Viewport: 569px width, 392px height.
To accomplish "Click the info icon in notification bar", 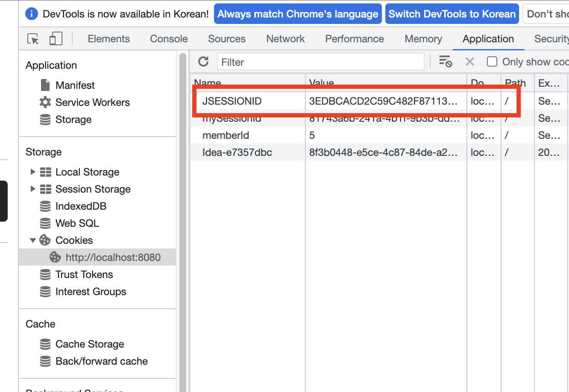I will (32, 14).
